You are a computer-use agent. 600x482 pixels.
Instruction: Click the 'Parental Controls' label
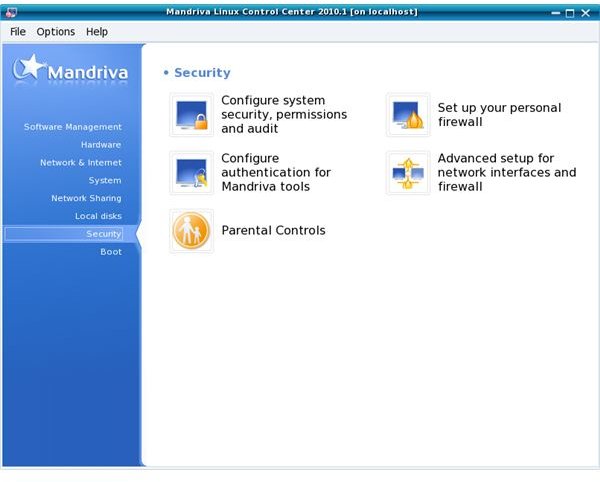click(273, 230)
